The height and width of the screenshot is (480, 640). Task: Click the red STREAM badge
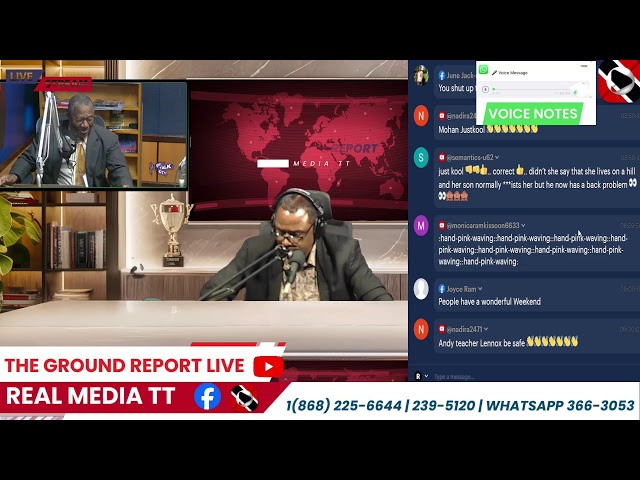[65, 84]
